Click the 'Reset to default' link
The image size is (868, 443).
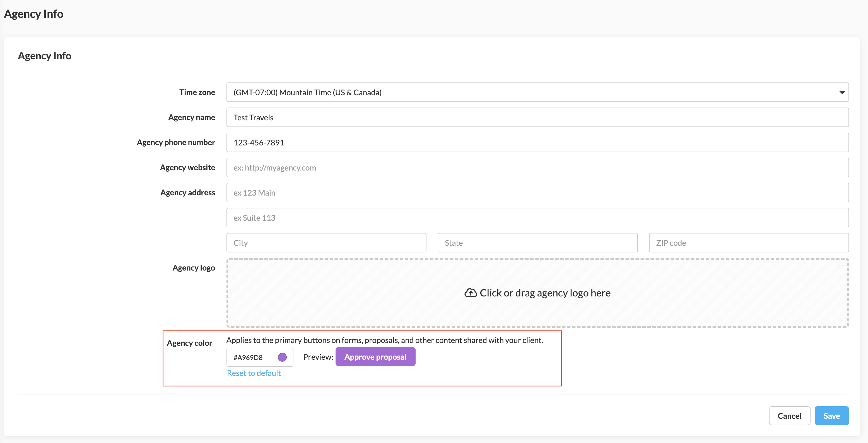254,373
